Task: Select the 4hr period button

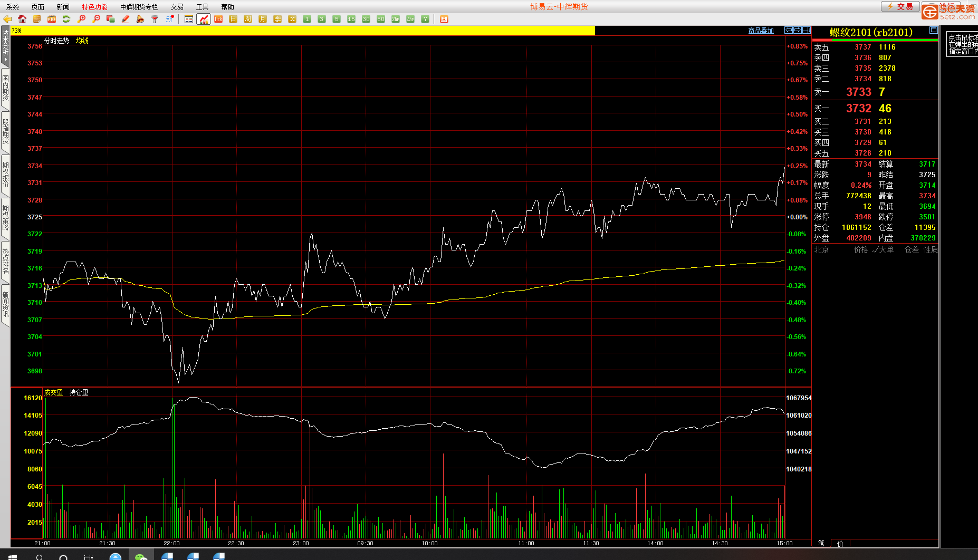Action: (410, 19)
